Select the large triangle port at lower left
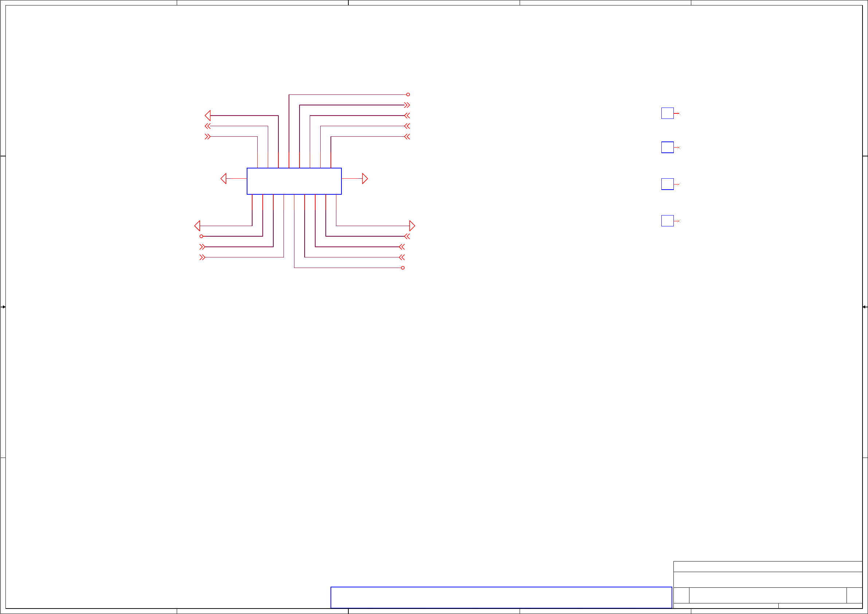 click(198, 226)
